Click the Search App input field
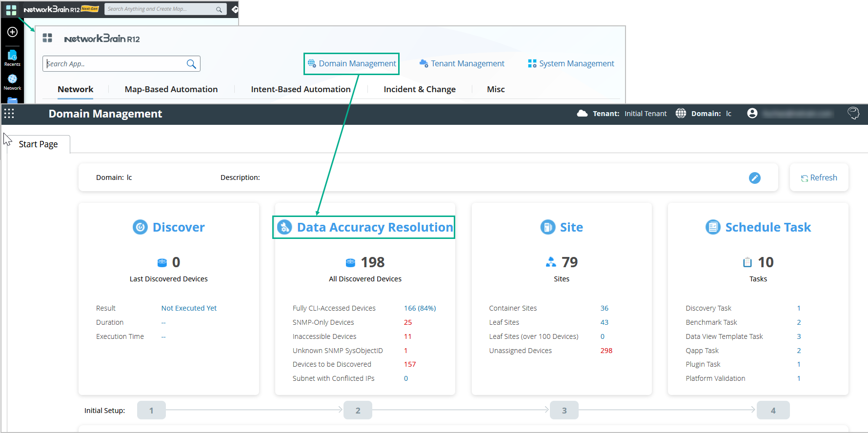This screenshot has height=433, width=868. pos(115,64)
